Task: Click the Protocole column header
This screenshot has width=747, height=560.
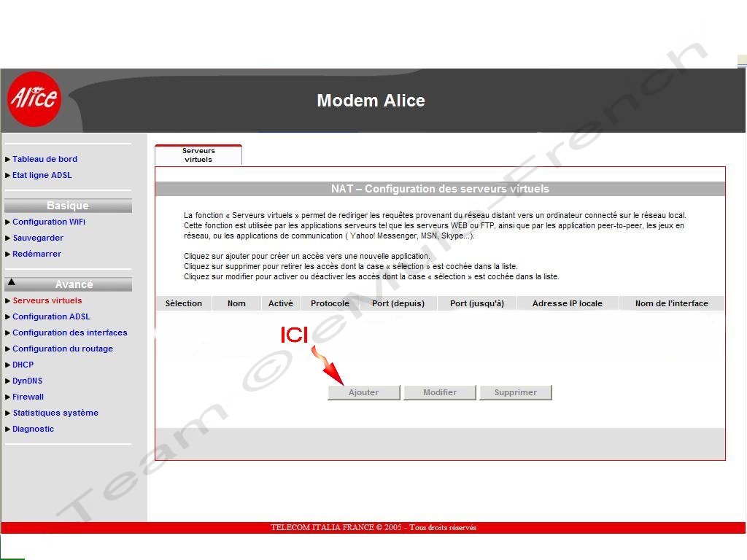Action: 330,303
